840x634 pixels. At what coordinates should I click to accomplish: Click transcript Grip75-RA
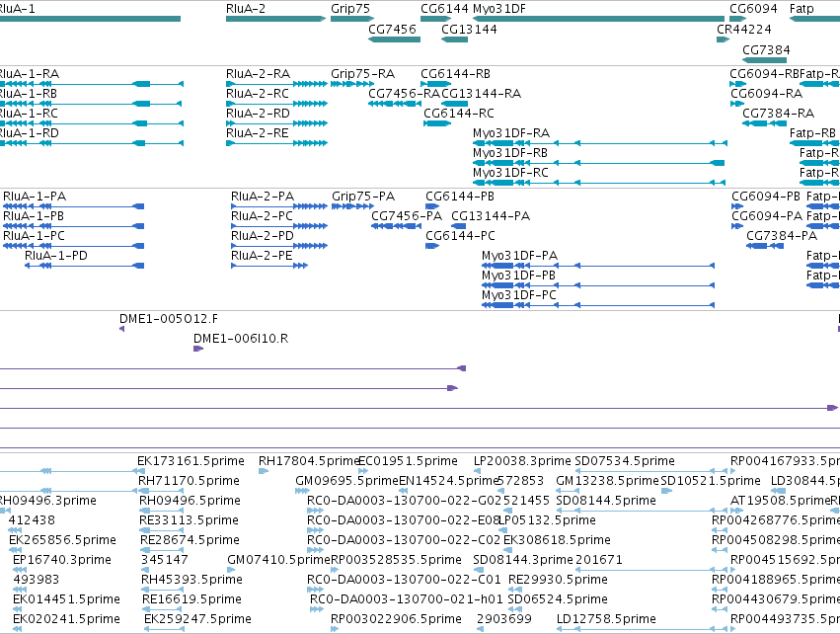362,74
